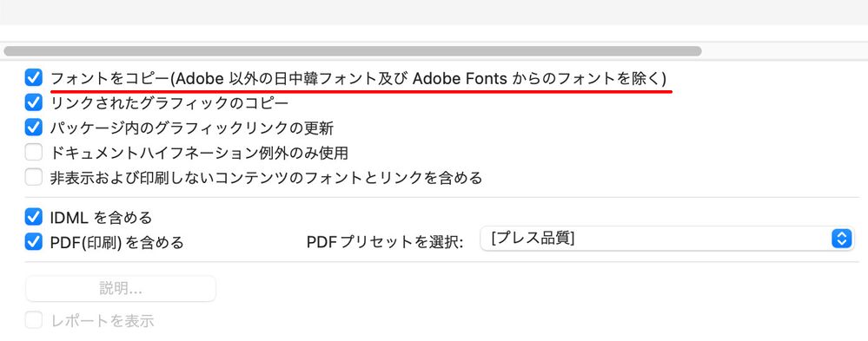The width and height of the screenshot is (868, 341).
Task: Click 非表示および印刷しないコンテンツ label text
Action: pyautogui.click(x=266, y=178)
